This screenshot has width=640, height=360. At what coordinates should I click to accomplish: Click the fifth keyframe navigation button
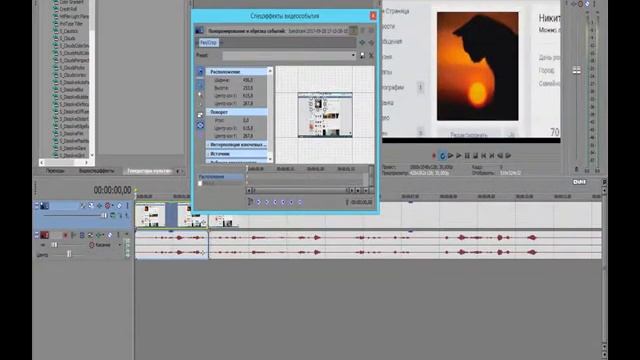291,202
